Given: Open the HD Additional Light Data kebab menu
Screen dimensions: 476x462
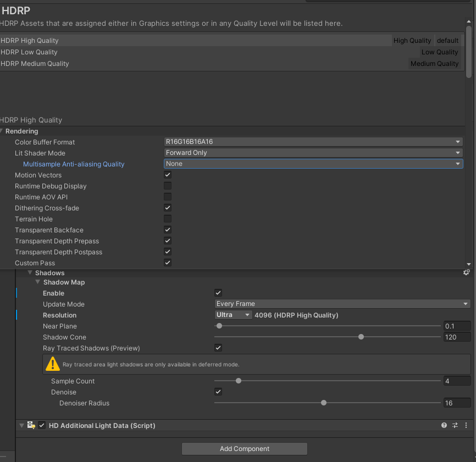Looking at the screenshot, I should click(466, 425).
